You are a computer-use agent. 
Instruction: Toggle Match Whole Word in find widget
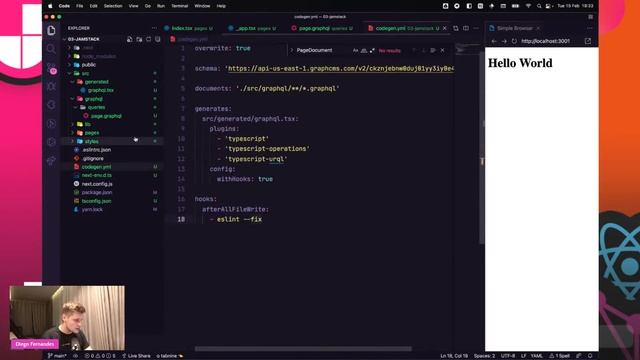tap(364, 50)
